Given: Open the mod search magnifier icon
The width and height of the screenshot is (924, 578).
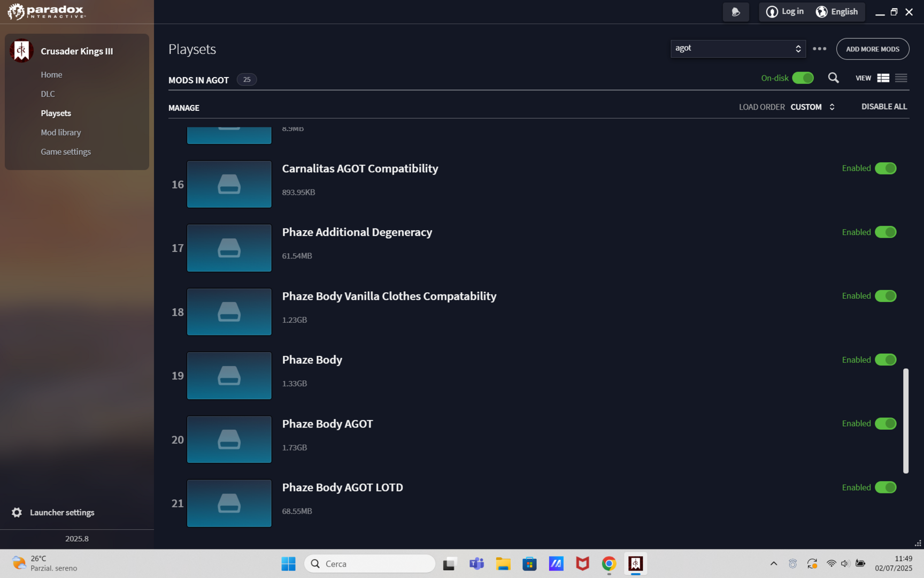Looking at the screenshot, I should [x=833, y=78].
